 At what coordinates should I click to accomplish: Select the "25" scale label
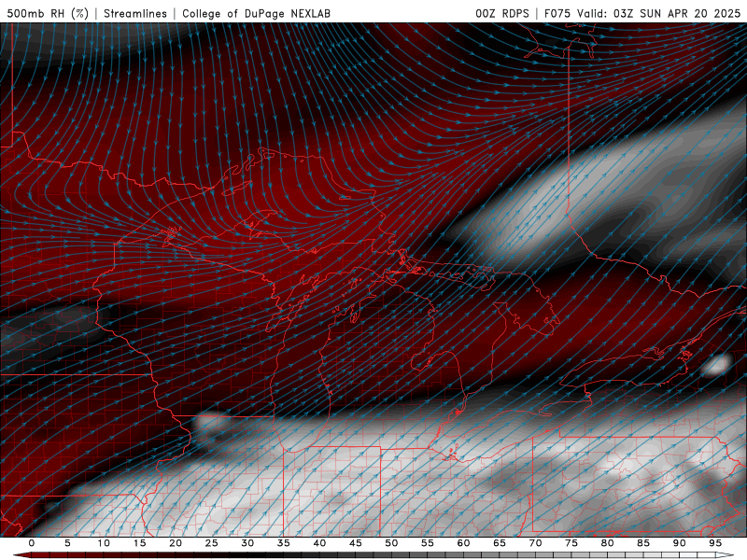click(212, 543)
